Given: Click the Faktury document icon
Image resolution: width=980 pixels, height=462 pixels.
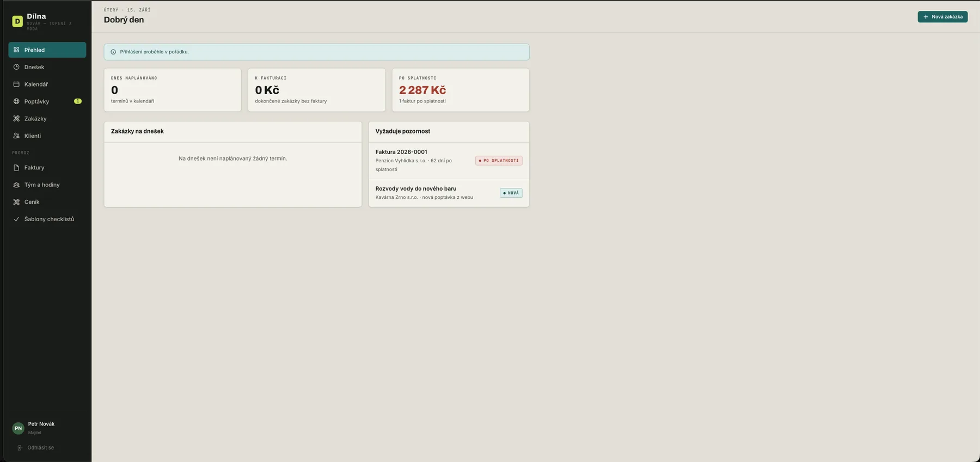Looking at the screenshot, I should coord(16,168).
